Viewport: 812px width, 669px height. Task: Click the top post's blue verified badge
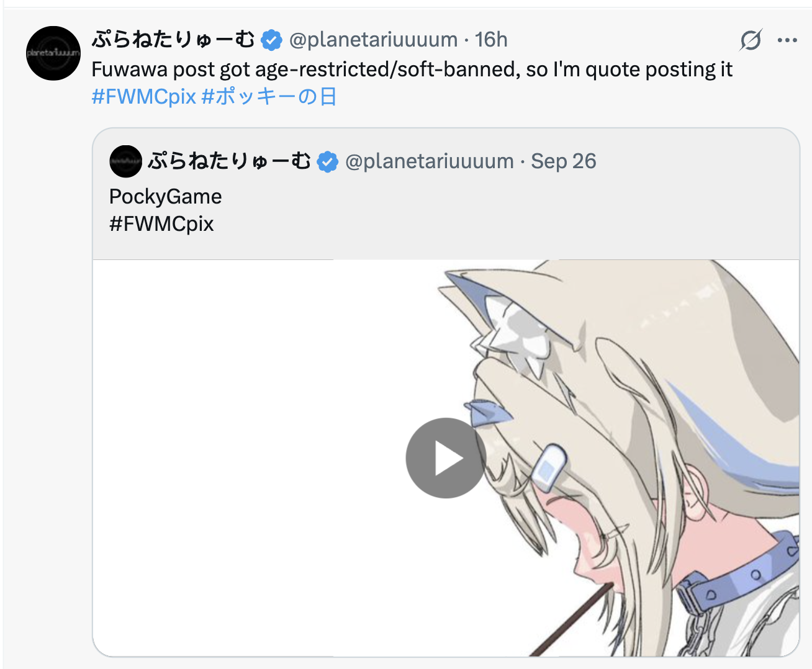[271, 40]
